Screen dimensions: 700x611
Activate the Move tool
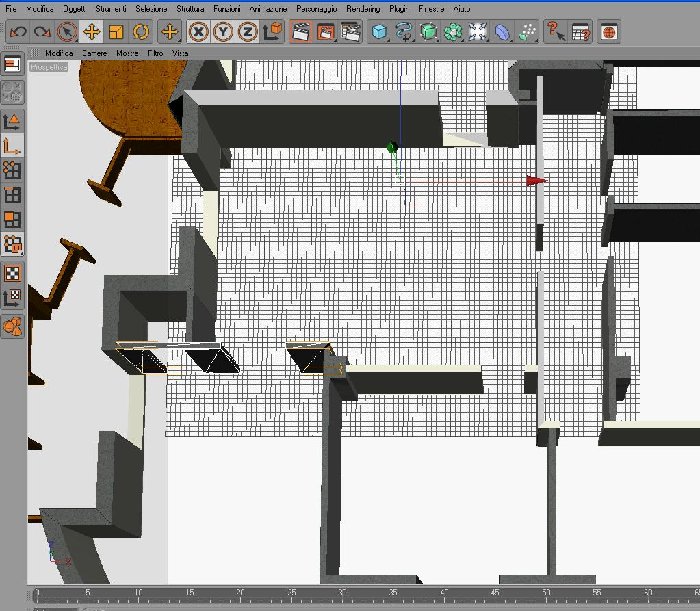tap(92, 32)
